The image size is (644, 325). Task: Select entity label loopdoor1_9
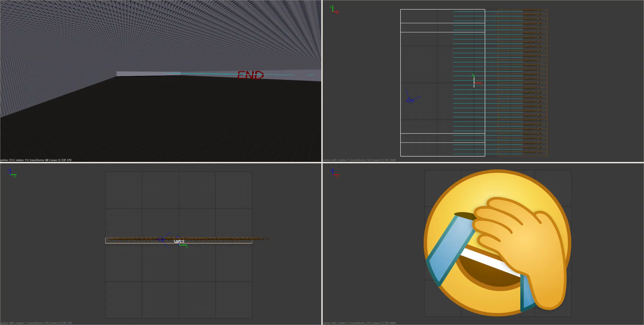pos(531,51)
